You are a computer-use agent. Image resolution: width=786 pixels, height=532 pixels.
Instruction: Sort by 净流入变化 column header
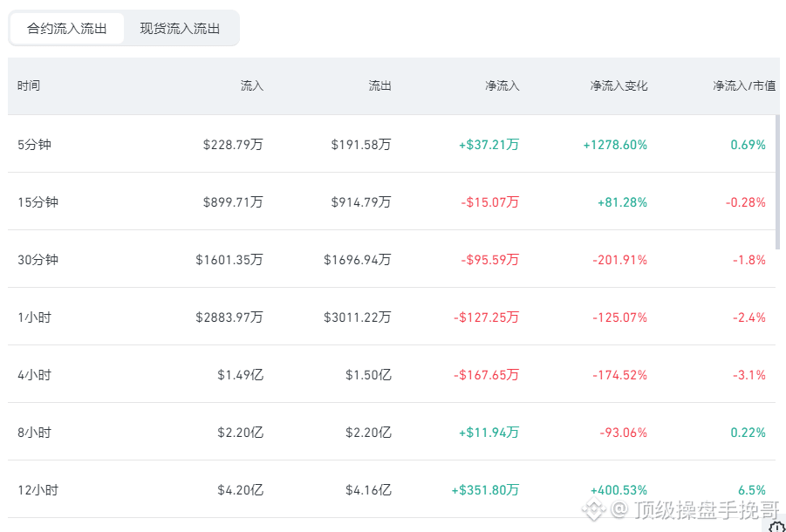619,85
